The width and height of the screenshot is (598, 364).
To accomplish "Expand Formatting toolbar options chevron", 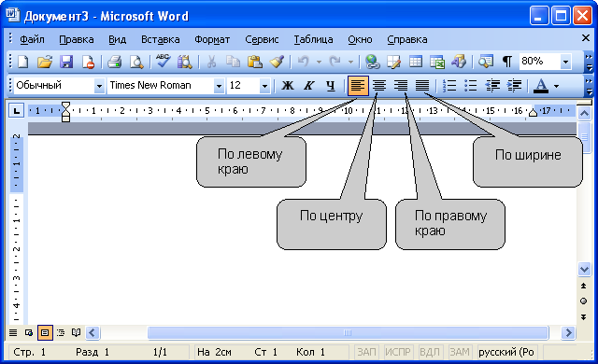I will [x=589, y=86].
